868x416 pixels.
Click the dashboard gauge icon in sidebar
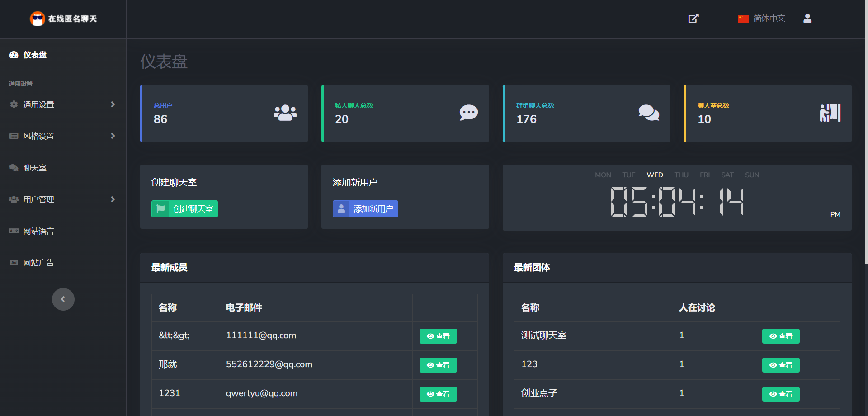(x=14, y=55)
